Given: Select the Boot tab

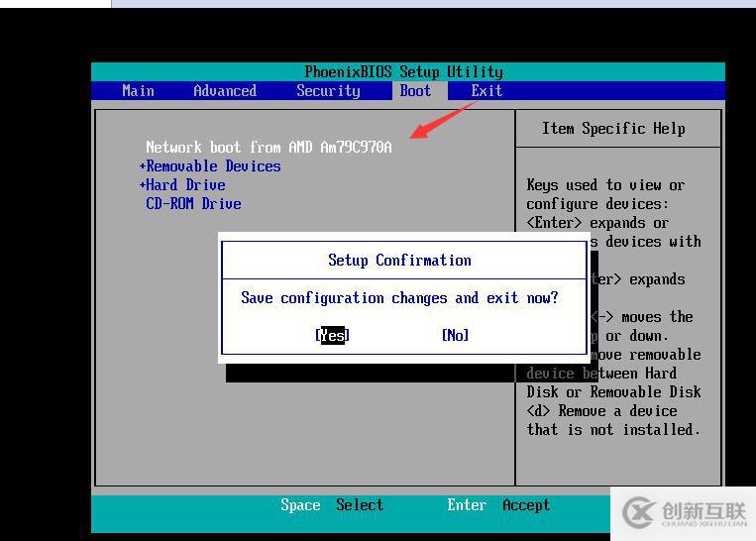Looking at the screenshot, I should [415, 90].
